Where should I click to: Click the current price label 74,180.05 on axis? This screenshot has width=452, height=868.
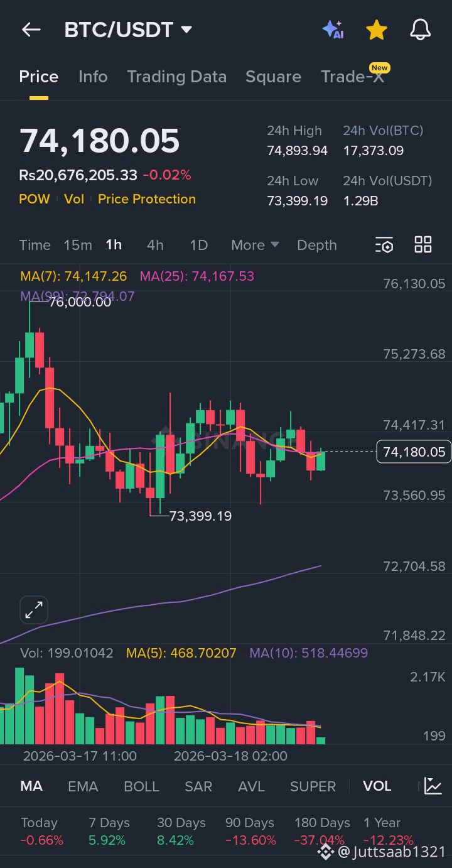click(x=414, y=452)
